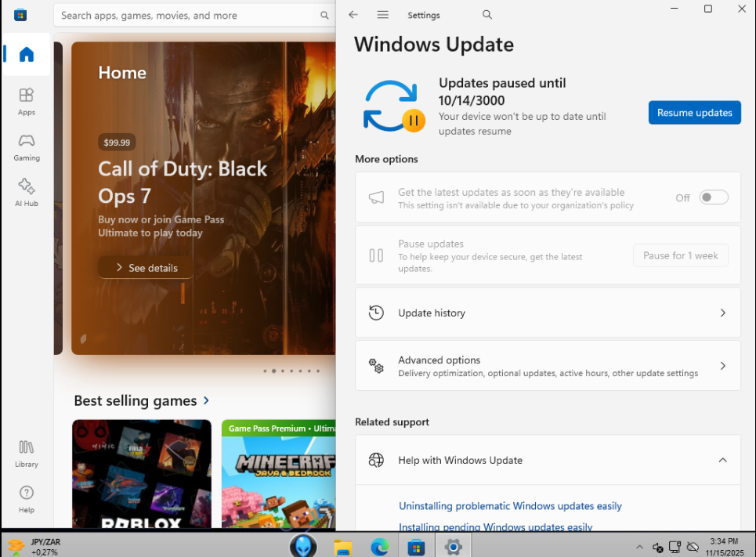Screen dimensions: 756x557
Task: Click the 'Related support' heading
Action: 392,422
